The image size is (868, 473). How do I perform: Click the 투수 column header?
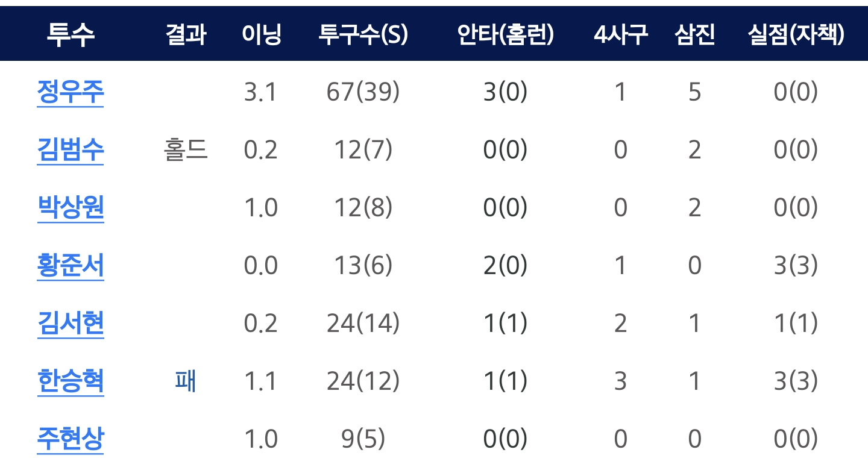click(71, 35)
